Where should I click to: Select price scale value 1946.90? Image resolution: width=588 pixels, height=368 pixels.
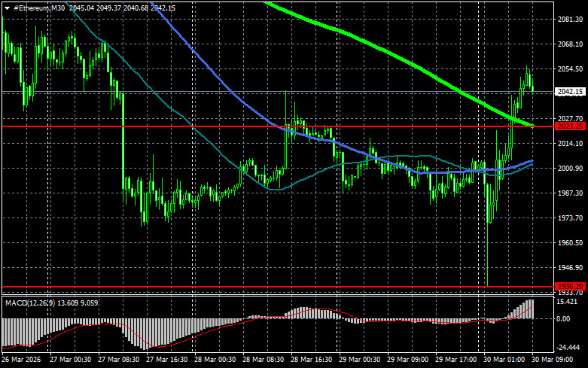click(x=571, y=268)
